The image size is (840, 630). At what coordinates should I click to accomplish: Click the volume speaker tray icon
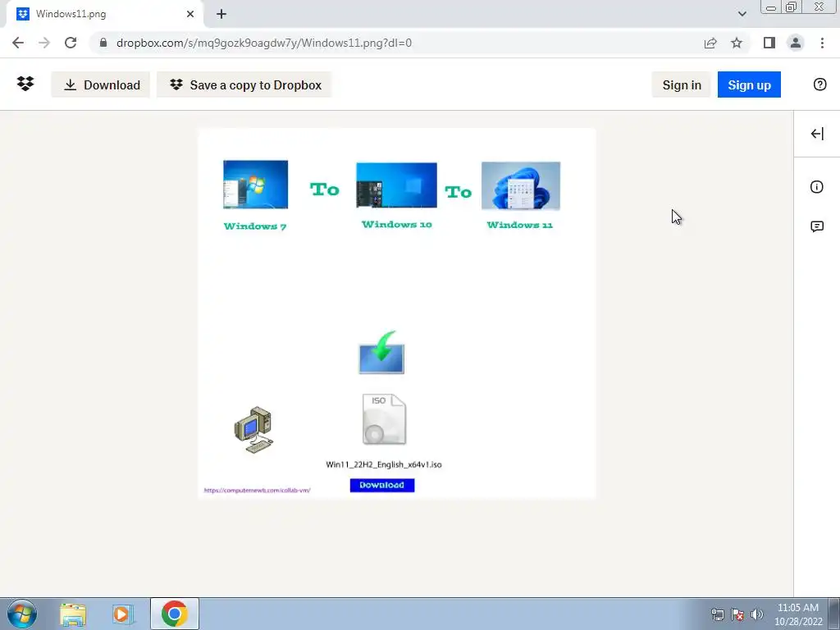coord(757,614)
